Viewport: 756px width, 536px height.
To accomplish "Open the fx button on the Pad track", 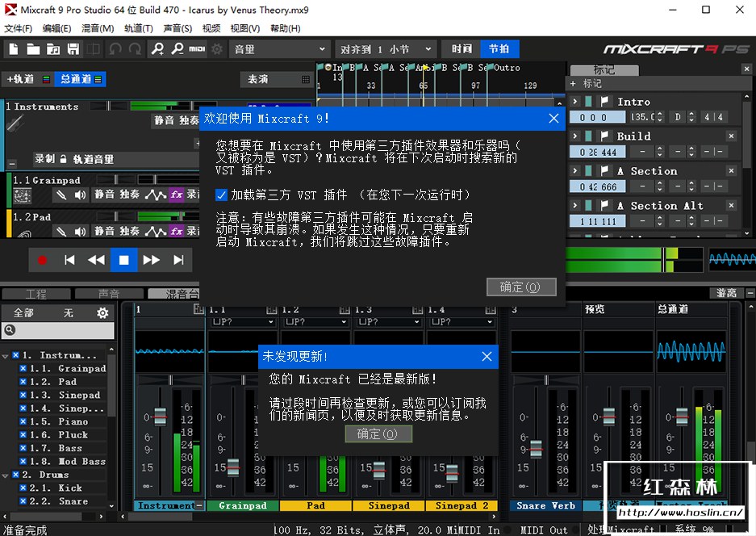I will (x=177, y=232).
